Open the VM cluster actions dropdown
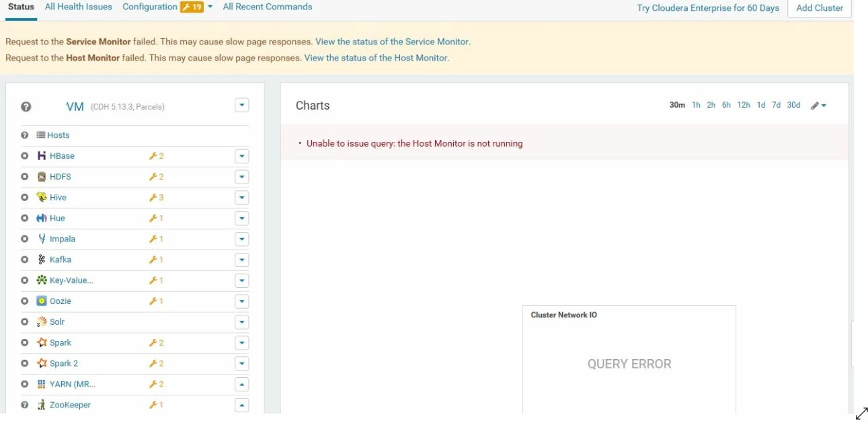Screen dimensions: 868x425 pyautogui.click(x=242, y=106)
